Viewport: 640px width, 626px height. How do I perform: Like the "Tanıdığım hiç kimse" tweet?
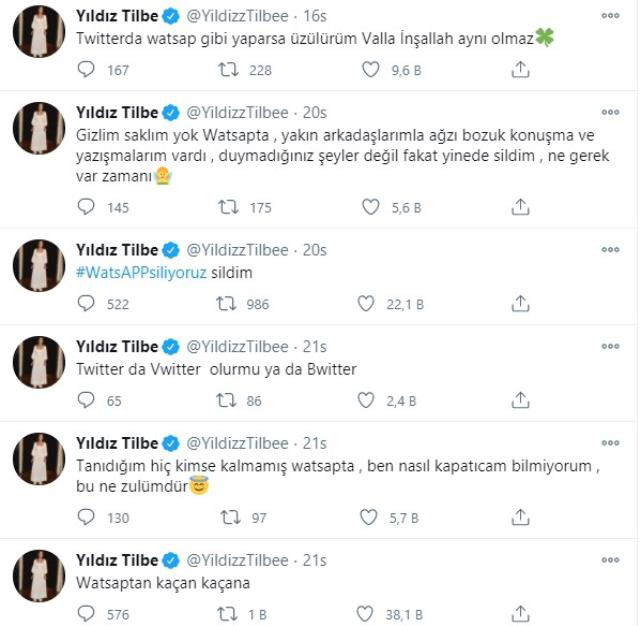point(371,517)
